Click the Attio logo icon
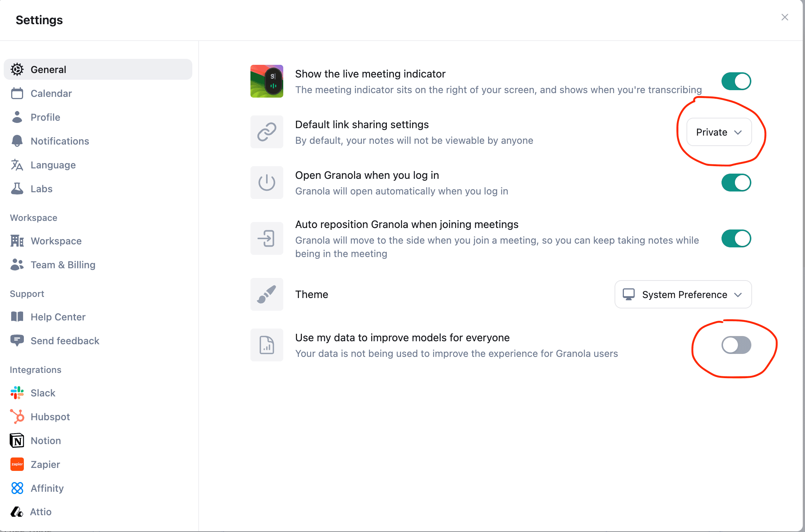 tap(17, 512)
